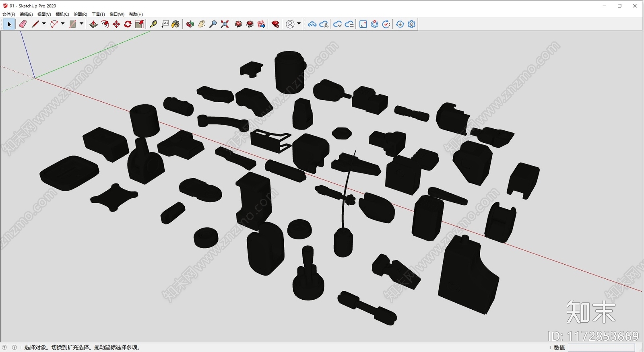This screenshot has height=352, width=644.
Task: Click the user account sign-in icon
Action: 290,24
